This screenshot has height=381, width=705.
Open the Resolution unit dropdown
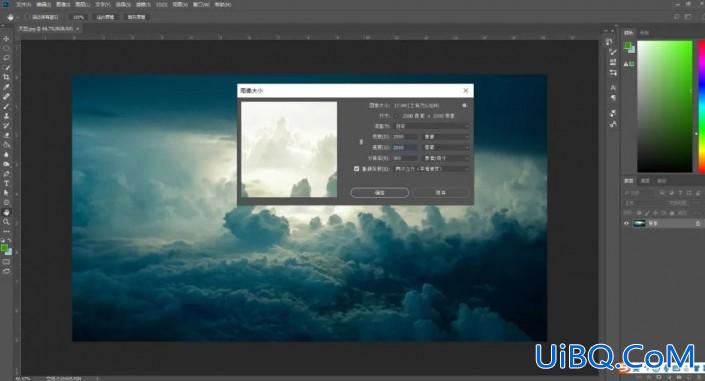tap(445, 158)
